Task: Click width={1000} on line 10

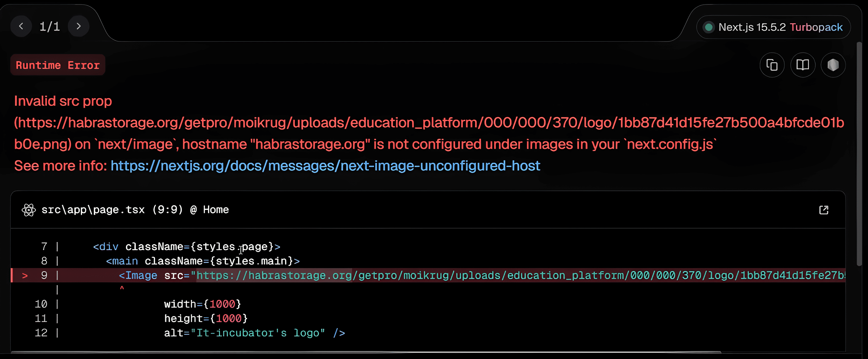Action: (202, 304)
